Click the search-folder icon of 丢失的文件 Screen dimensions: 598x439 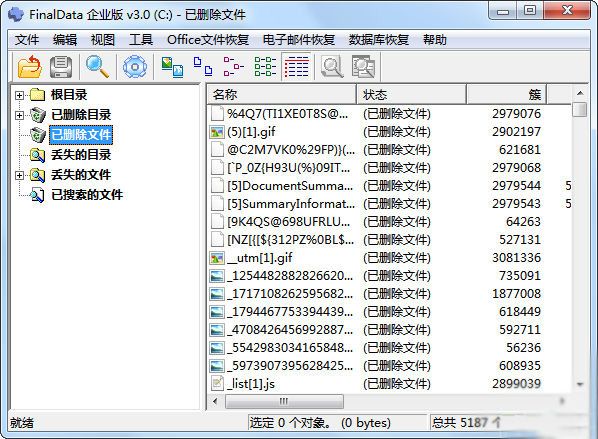[37, 175]
